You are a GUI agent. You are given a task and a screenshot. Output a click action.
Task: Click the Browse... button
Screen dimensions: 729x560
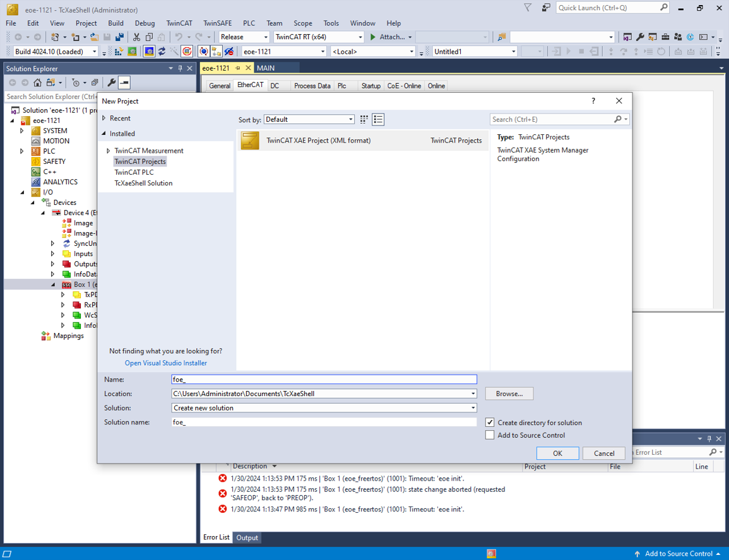click(509, 394)
